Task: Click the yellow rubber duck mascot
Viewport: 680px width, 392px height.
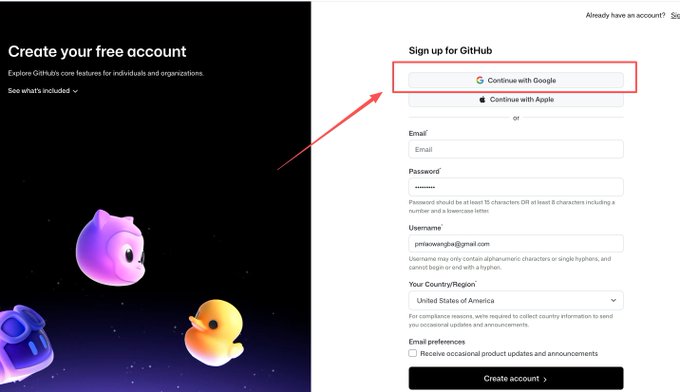Action: point(213,332)
